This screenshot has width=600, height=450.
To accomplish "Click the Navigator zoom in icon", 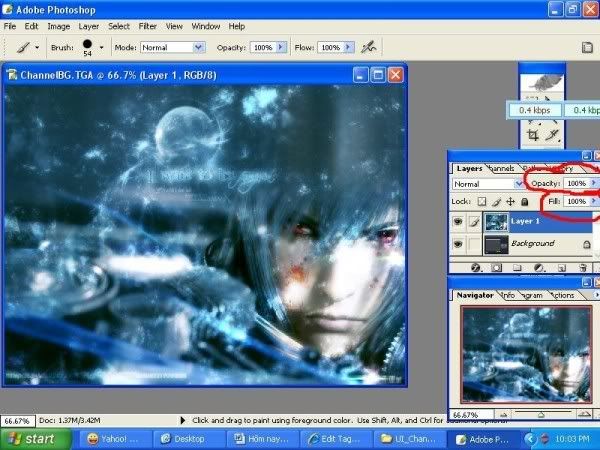I will (x=584, y=414).
